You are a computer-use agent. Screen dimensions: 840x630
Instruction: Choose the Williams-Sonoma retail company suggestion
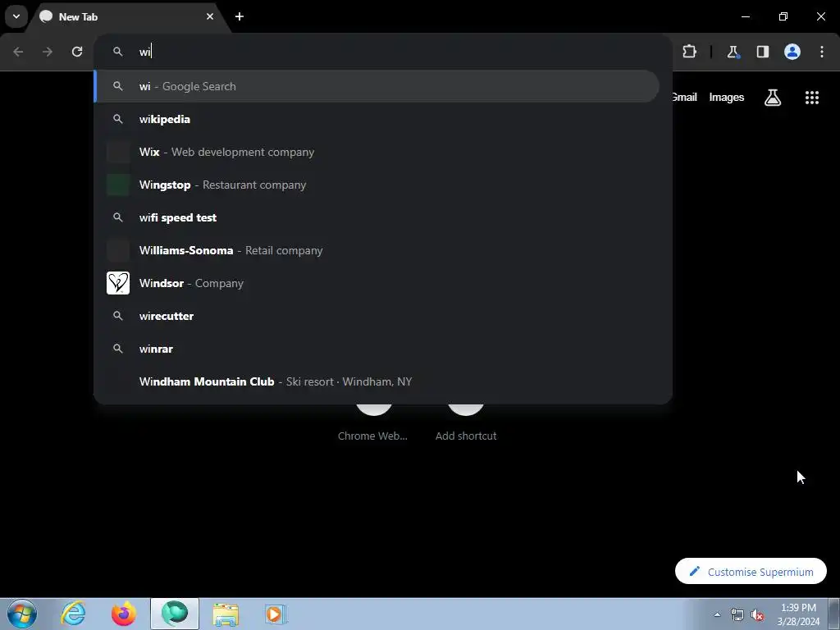(377, 250)
